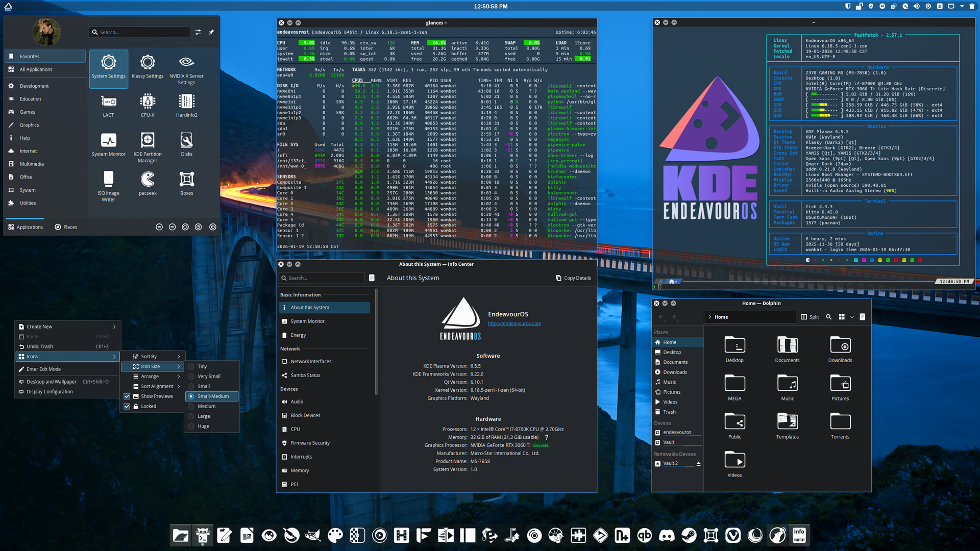
Task: Click Dolphin's search magnifier icon
Action: point(829,317)
